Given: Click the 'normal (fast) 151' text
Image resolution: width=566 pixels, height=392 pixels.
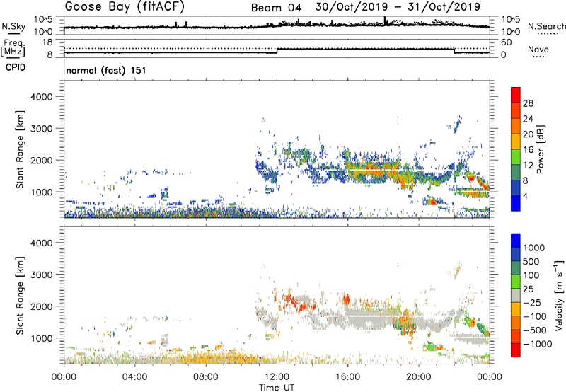Looking at the screenshot, I should click(106, 70).
